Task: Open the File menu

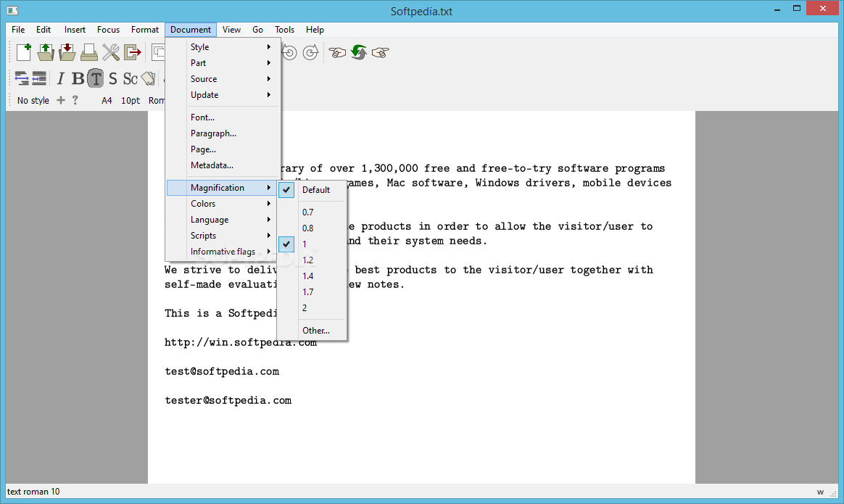Action: click(x=18, y=30)
